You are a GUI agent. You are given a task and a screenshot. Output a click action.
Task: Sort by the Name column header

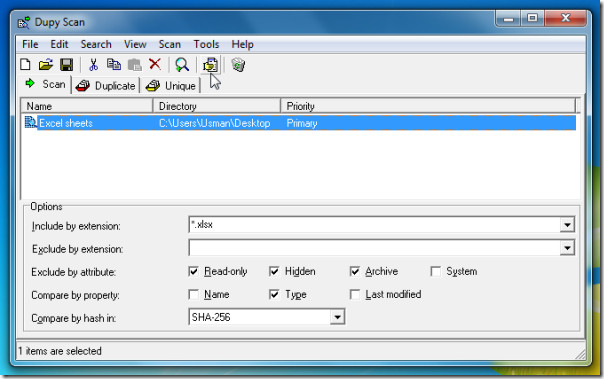(87, 106)
